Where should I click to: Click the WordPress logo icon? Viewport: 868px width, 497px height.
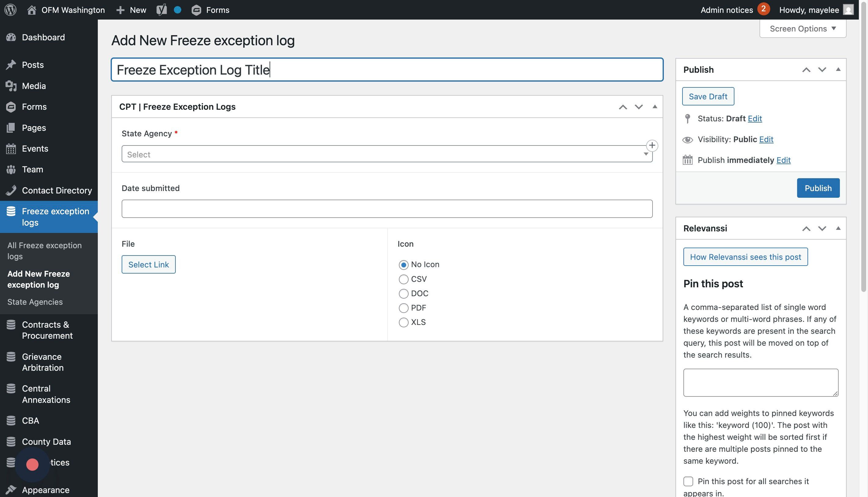(10, 9)
